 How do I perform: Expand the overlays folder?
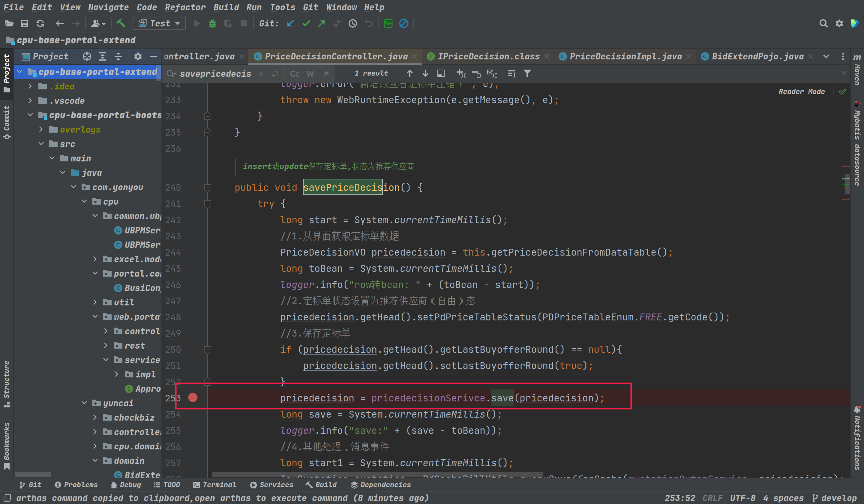[x=41, y=129]
